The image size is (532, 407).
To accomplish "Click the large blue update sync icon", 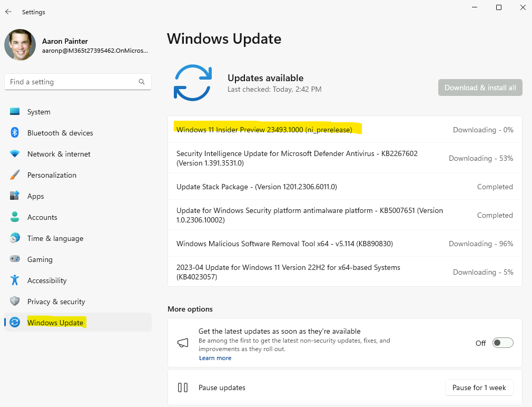I will tap(193, 82).
